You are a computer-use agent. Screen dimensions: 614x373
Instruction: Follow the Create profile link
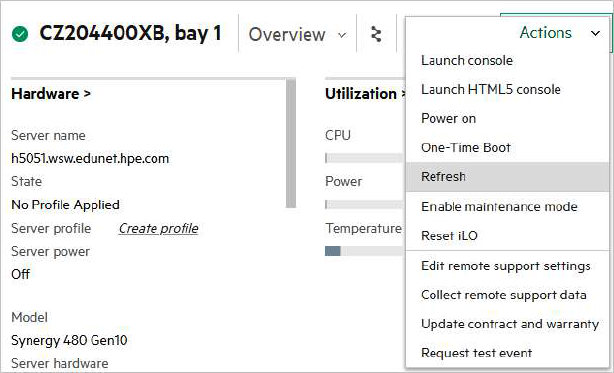[x=158, y=228]
